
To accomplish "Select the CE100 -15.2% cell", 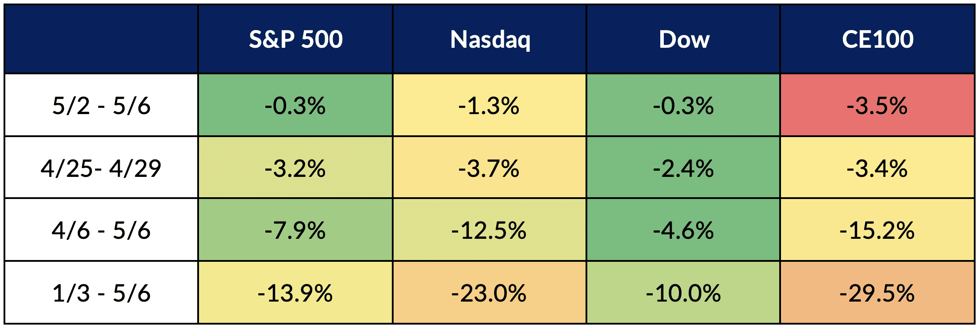I will click(877, 230).
